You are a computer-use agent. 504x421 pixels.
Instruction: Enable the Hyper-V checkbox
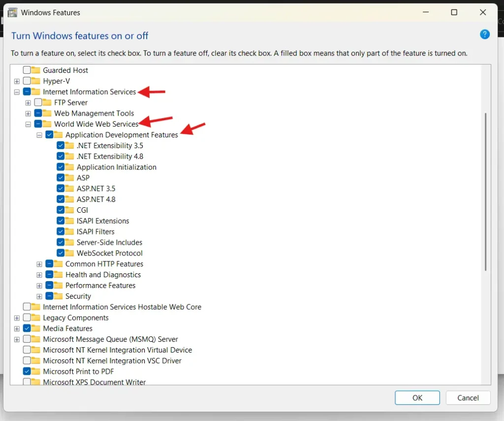point(27,81)
